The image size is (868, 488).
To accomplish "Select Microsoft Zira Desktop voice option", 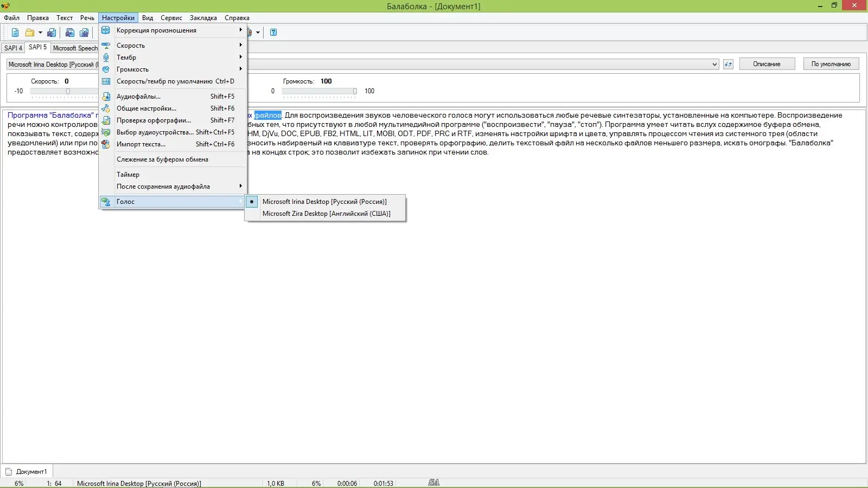I will [324, 214].
